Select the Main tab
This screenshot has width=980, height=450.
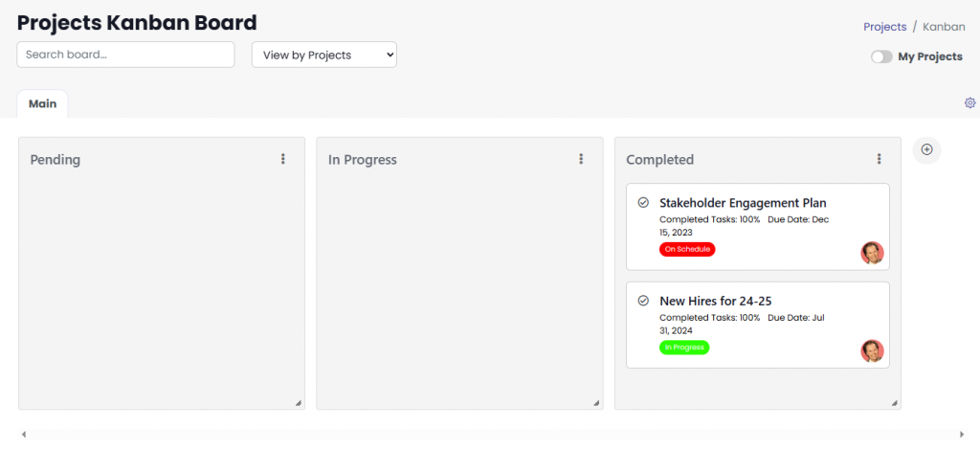(x=42, y=103)
